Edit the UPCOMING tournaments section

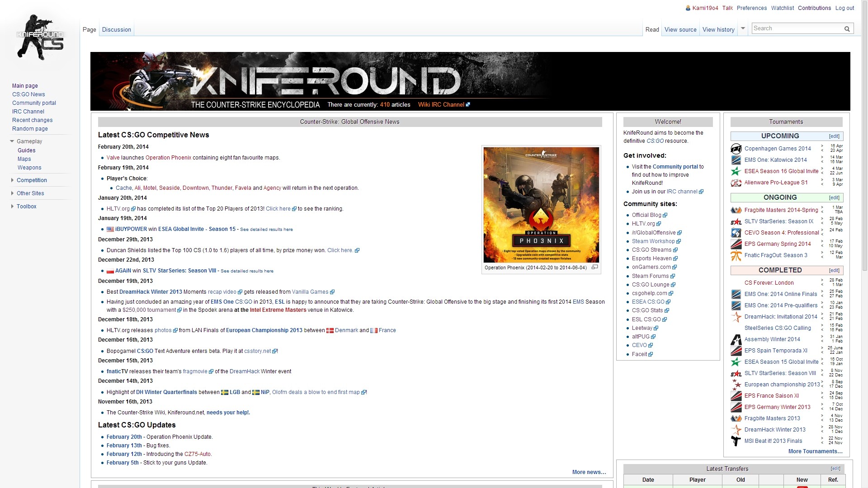(834, 136)
